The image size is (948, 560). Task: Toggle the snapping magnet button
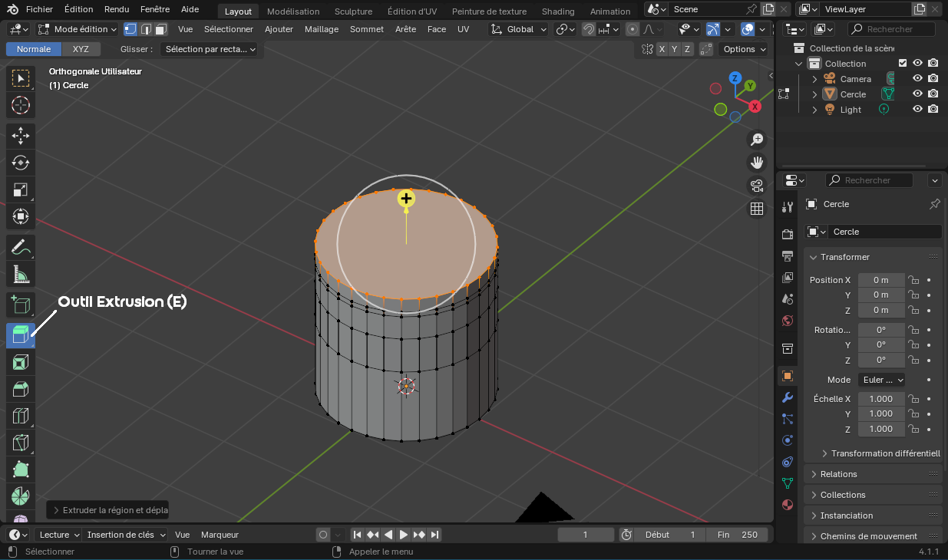(589, 29)
